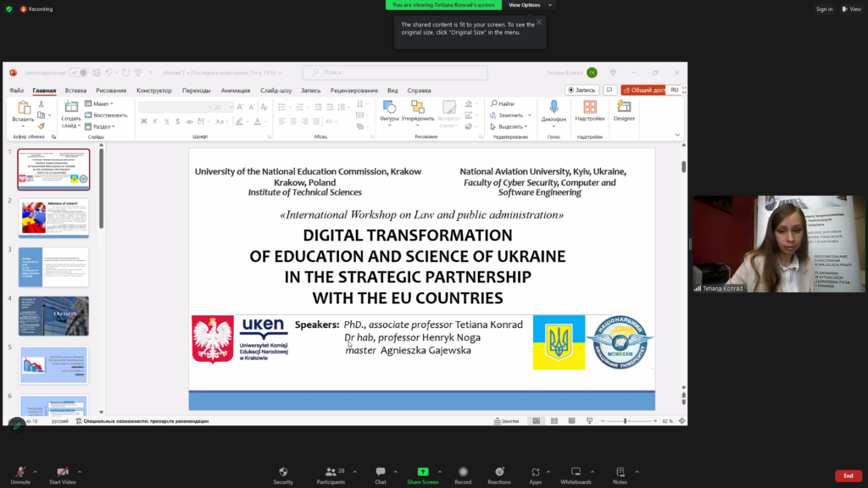The height and width of the screenshot is (488, 868).
Task: Click the PowerPoint Поиск search field
Action: [395, 73]
